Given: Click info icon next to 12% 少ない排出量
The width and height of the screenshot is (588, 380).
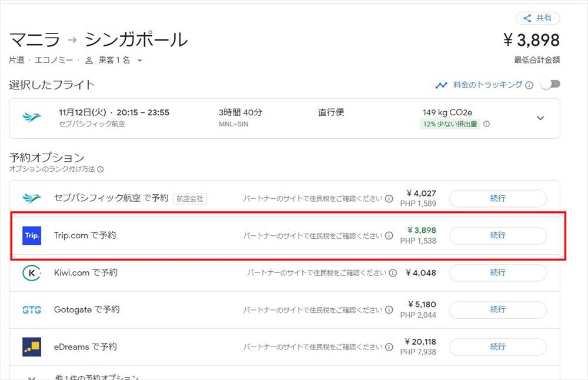Looking at the screenshot, I should 486,124.
